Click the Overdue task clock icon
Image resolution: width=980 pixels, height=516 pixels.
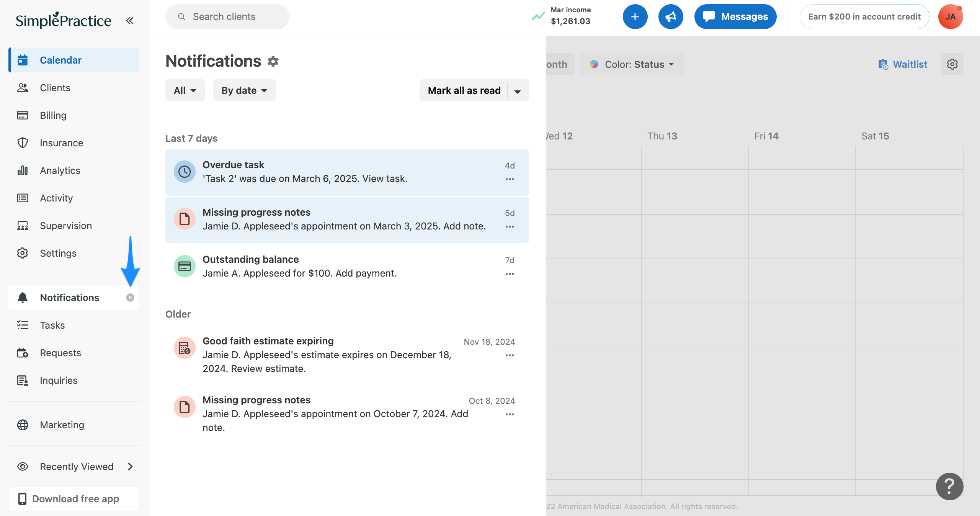185,172
